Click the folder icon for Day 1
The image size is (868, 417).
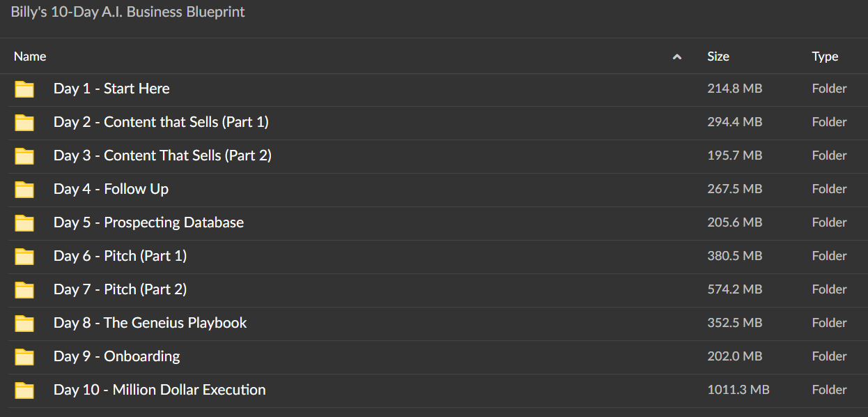[x=24, y=89]
